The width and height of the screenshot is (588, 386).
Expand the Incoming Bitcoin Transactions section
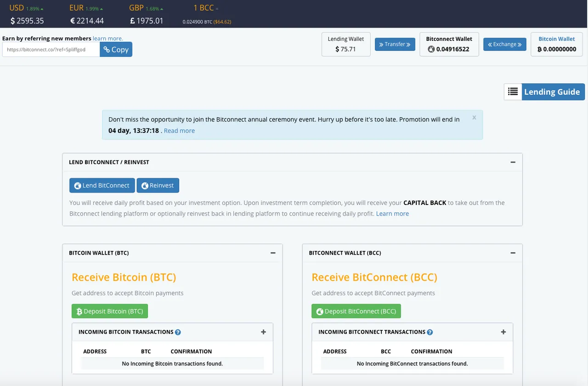pyautogui.click(x=263, y=332)
